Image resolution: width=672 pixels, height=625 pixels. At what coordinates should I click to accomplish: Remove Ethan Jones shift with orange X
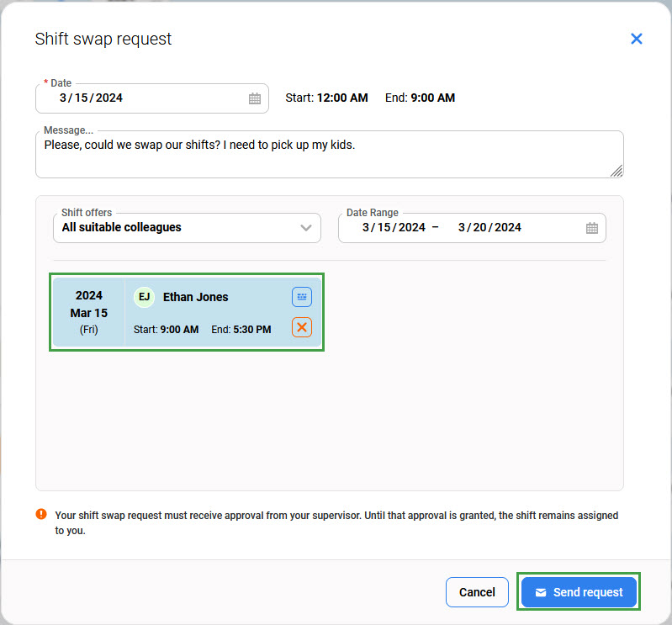301,328
